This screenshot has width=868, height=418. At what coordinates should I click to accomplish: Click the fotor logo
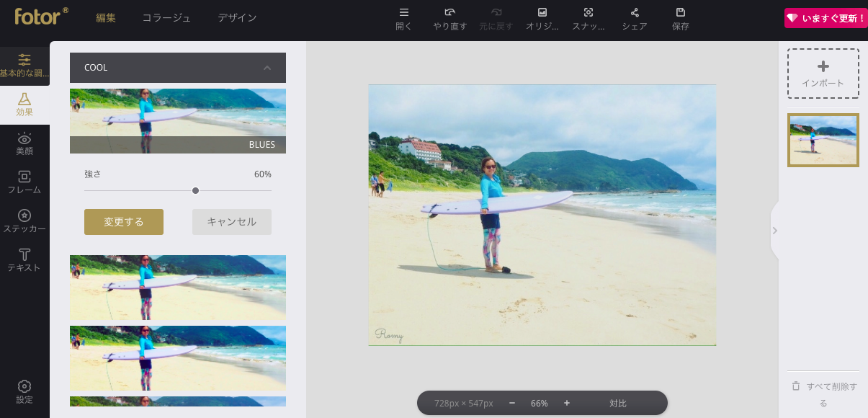point(41,16)
